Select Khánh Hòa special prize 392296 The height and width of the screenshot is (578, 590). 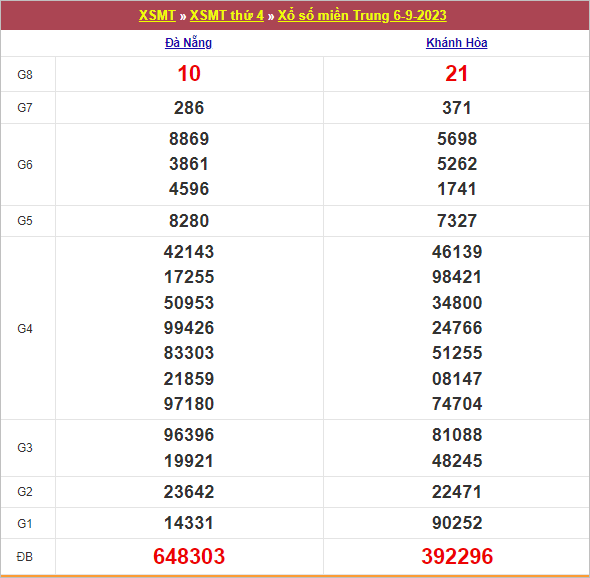coord(457,556)
